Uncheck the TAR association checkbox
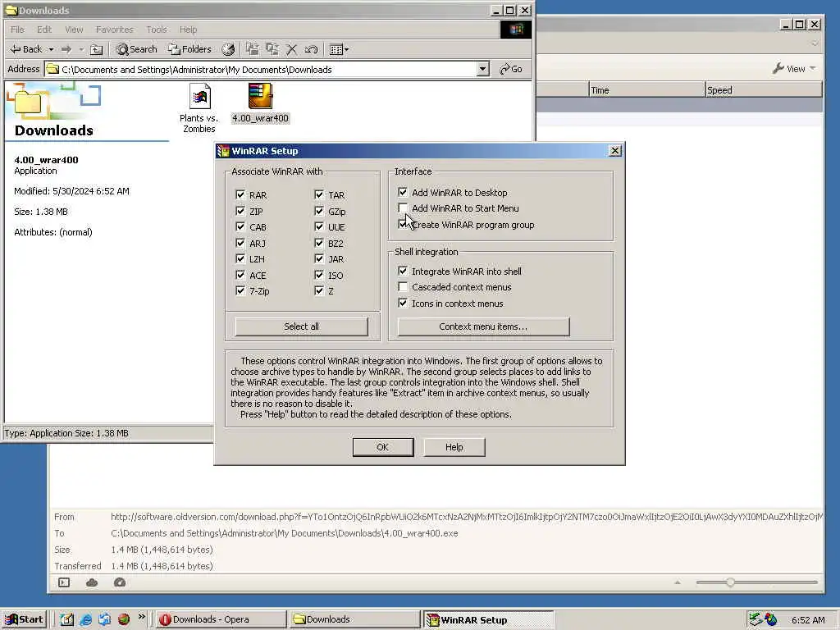Viewport: 840px width, 630px height. click(x=319, y=194)
